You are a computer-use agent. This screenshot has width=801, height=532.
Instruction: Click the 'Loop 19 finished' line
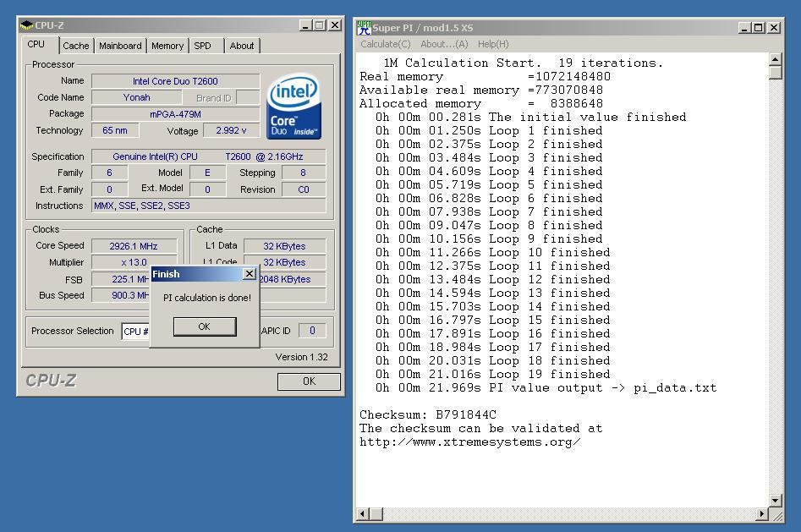point(493,374)
